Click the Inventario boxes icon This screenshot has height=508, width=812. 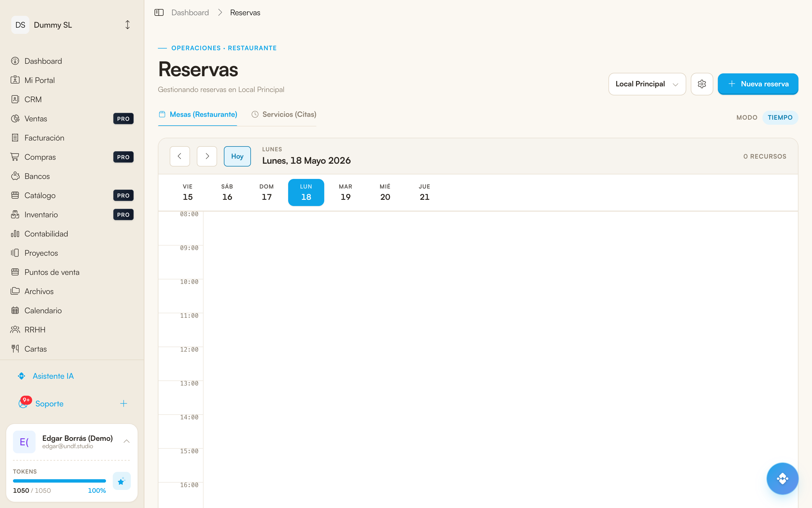15,214
